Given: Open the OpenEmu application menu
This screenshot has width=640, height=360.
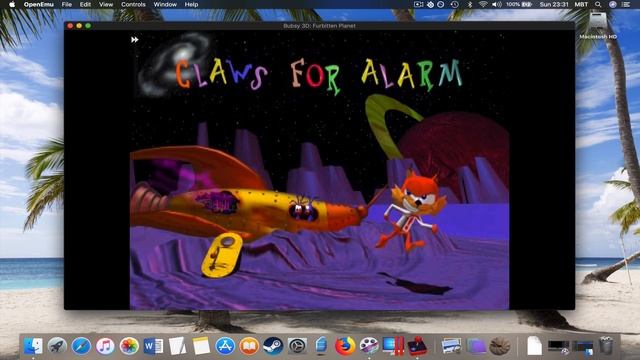Looking at the screenshot, I should click(x=38, y=4).
